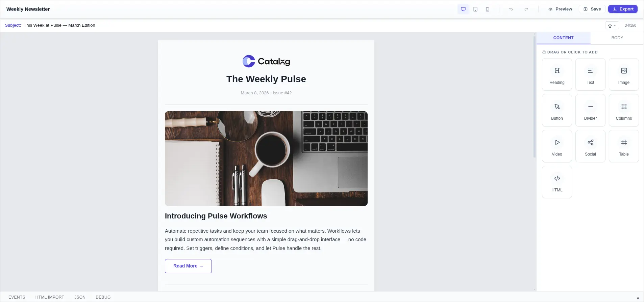Click the Read More button
The height and width of the screenshot is (302, 644).
(x=188, y=266)
